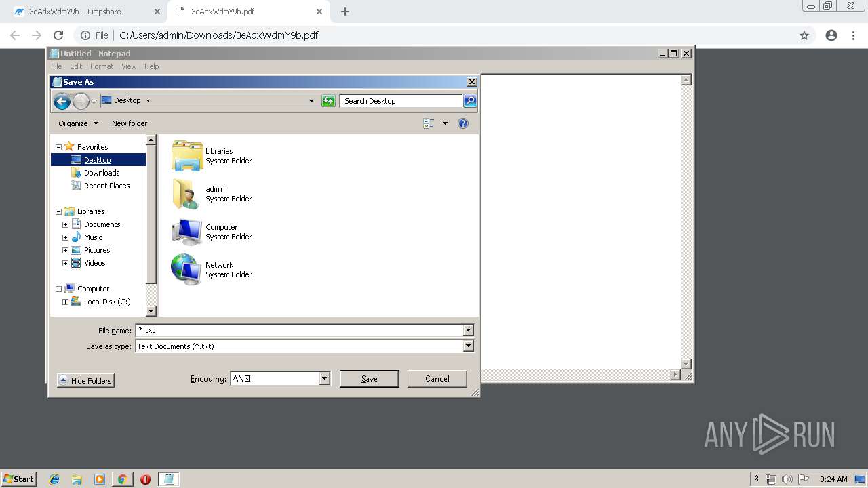Open Chrome from the taskbar

[122, 479]
